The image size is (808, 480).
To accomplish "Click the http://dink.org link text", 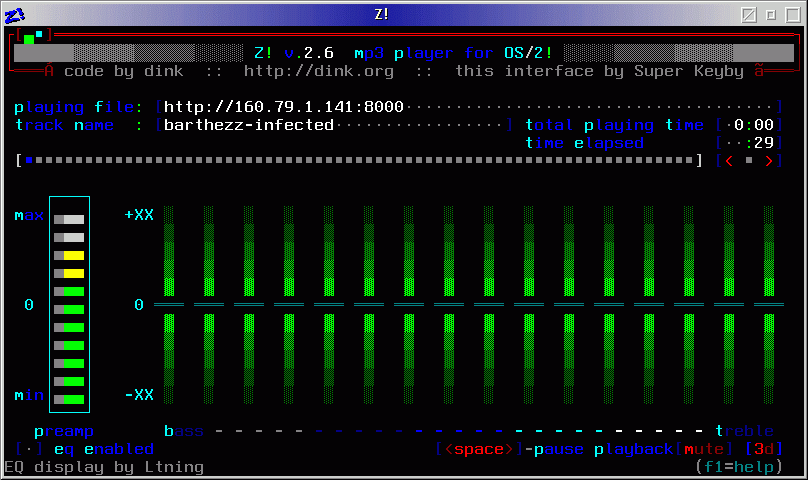I will click(x=318, y=71).
